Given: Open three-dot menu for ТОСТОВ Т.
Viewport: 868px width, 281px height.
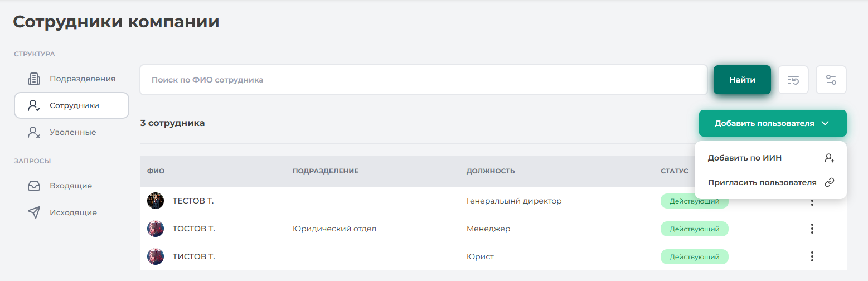Looking at the screenshot, I should pyautogui.click(x=812, y=229).
